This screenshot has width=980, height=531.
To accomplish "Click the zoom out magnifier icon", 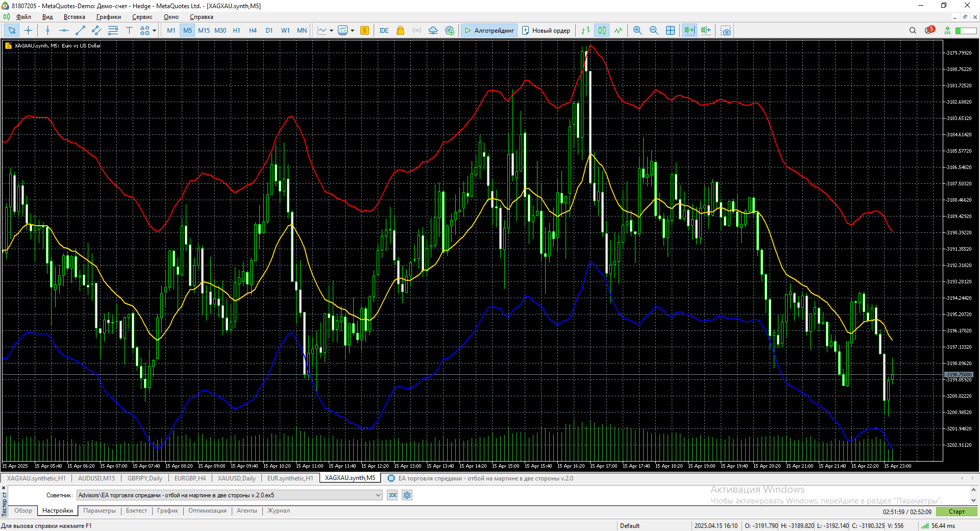I will click(654, 31).
